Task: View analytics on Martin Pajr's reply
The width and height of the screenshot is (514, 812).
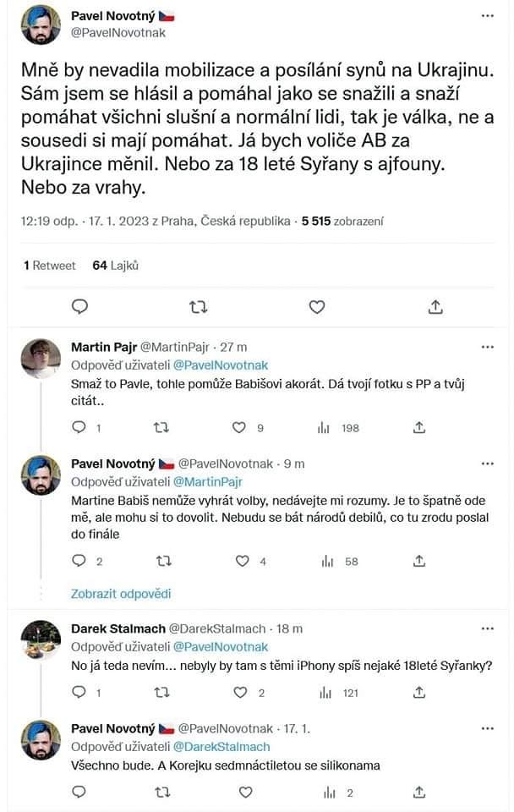Action: 324,428
